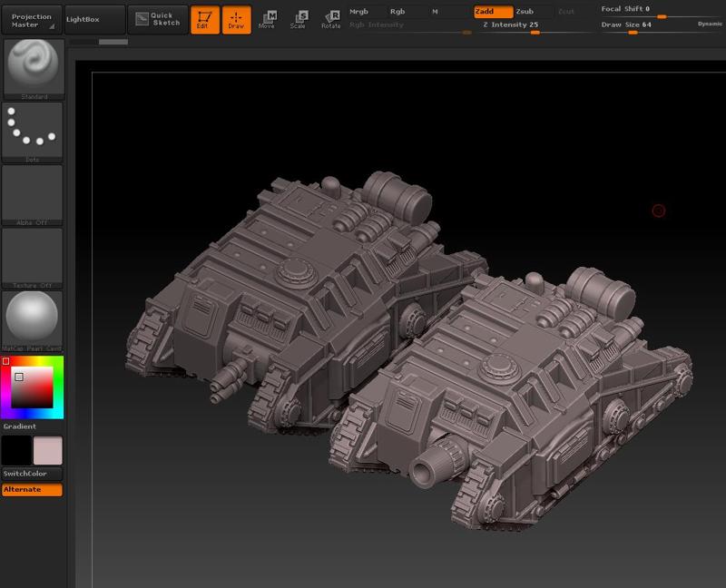This screenshot has width=726, height=588.
Task: Select the Rotate transform tool
Action: coord(331,19)
